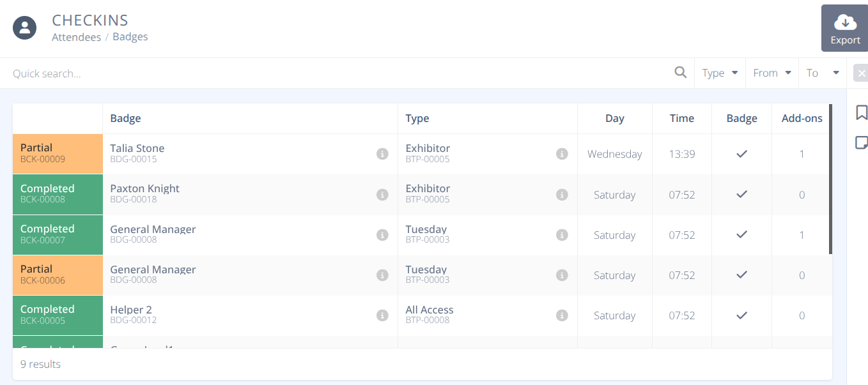The height and width of the screenshot is (385, 868).
Task: Open the Type filter dropdown
Action: pyautogui.click(x=720, y=72)
